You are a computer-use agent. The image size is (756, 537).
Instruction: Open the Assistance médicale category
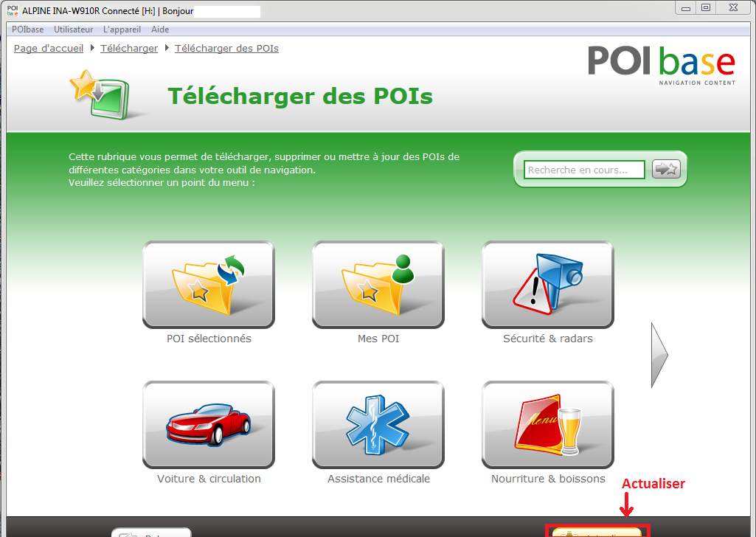[378, 425]
